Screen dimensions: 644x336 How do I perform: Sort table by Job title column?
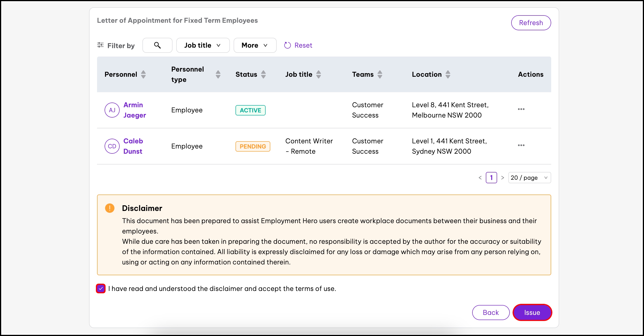[x=318, y=74]
